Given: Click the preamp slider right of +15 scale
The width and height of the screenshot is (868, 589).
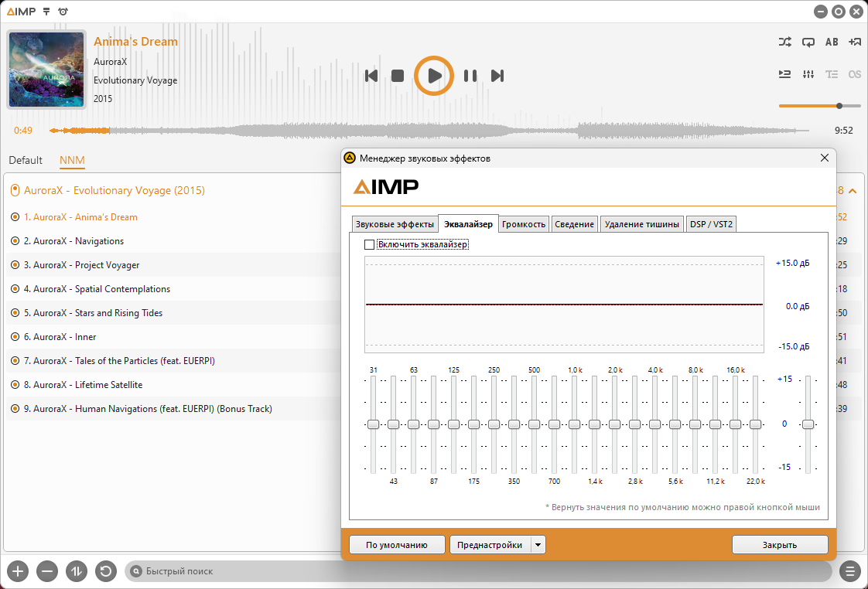Looking at the screenshot, I should pyautogui.click(x=808, y=424).
